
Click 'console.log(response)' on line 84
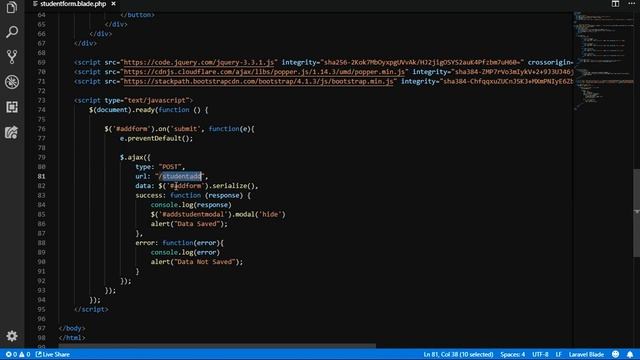tap(191, 205)
